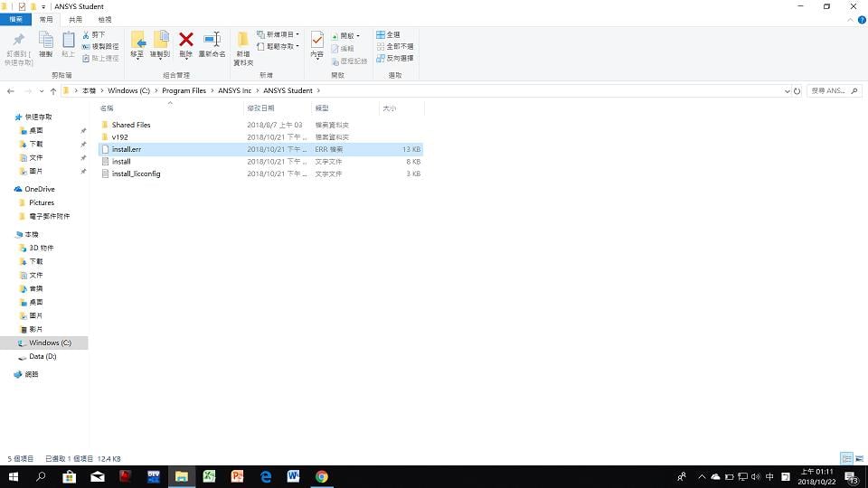Open the Copy to folder menu
The height and width of the screenshot is (488, 868).
pyautogui.click(x=160, y=44)
